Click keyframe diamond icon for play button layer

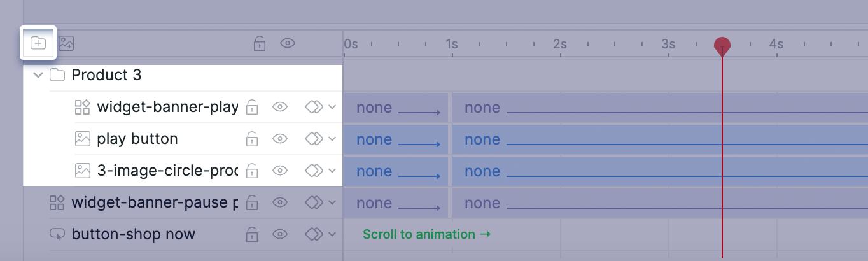click(x=314, y=139)
